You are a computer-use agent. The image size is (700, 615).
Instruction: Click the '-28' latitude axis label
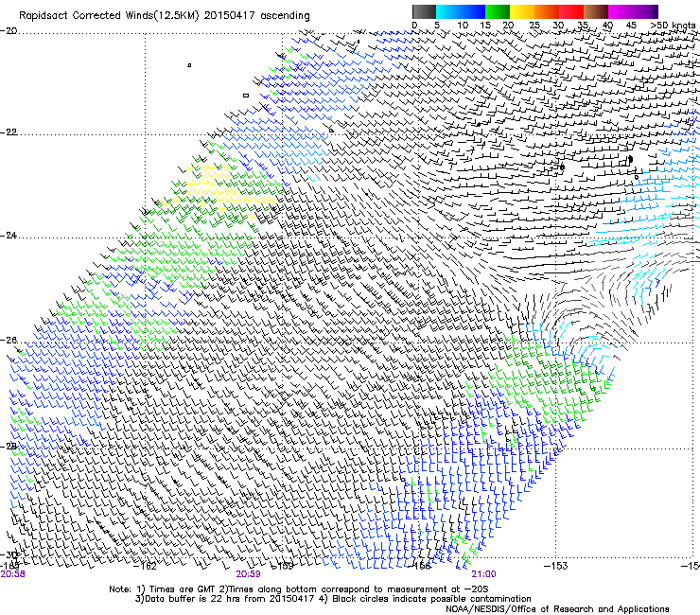(9, 447)
